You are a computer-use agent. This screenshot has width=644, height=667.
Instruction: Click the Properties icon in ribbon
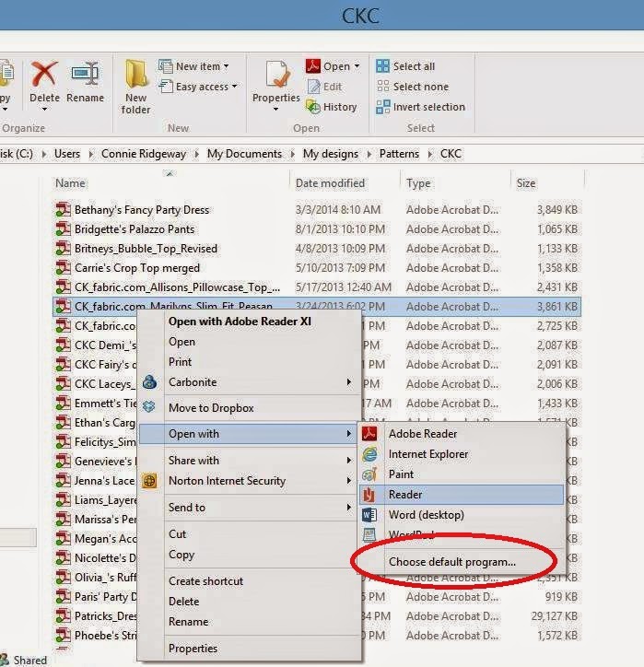tap(277, 75)
